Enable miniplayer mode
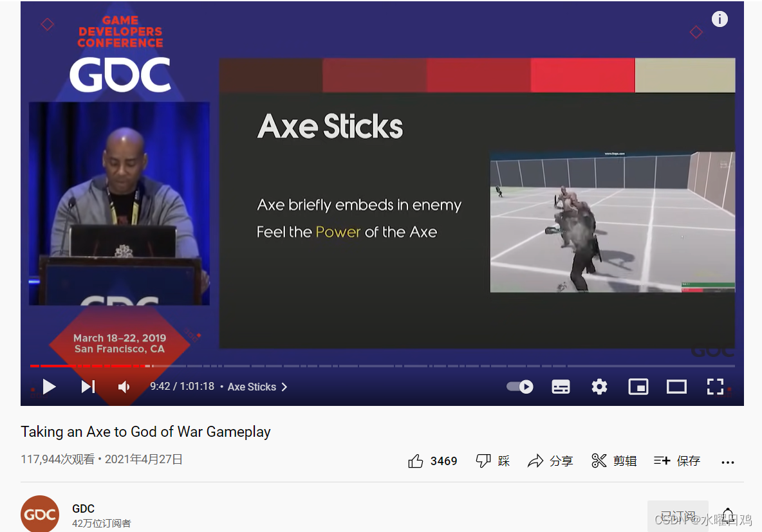The image size is (762, 532). [638, 387]
